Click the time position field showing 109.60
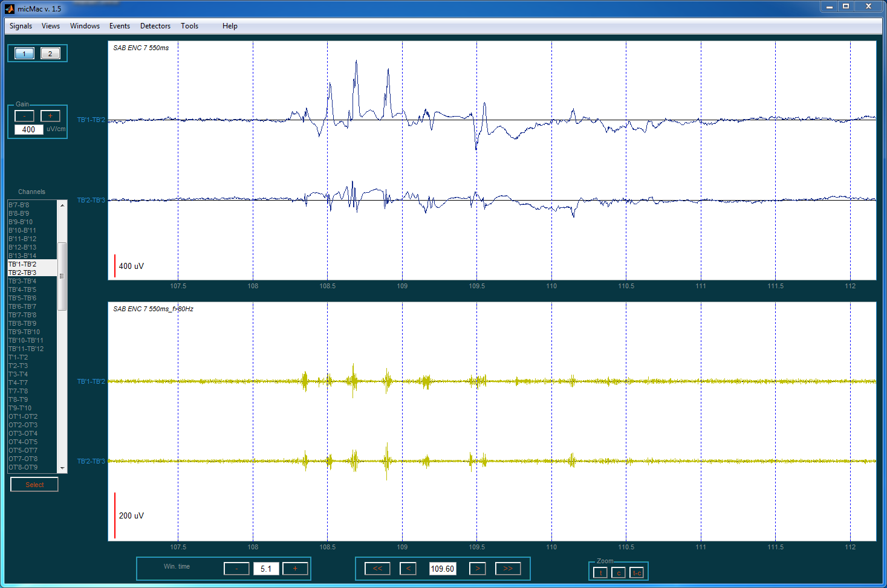Viewport: 887px width, 588px height. coord(443,569)
